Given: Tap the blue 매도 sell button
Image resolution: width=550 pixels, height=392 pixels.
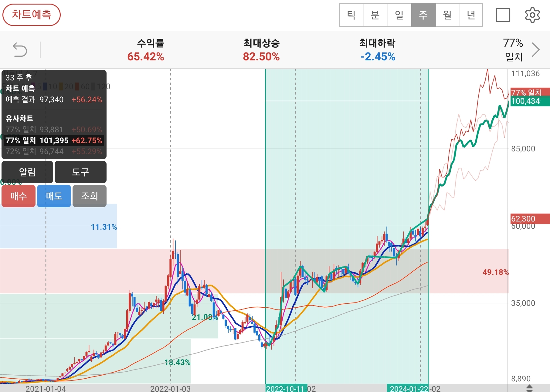Looking at the screenshot, I should pyautogui.click(x=54, y=196).
